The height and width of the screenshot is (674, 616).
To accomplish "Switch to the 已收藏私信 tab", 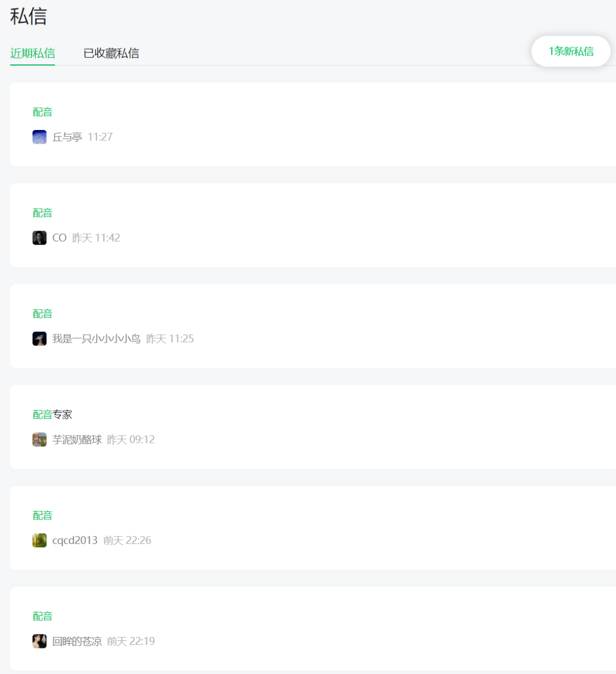I will click(x=111, y=53).
